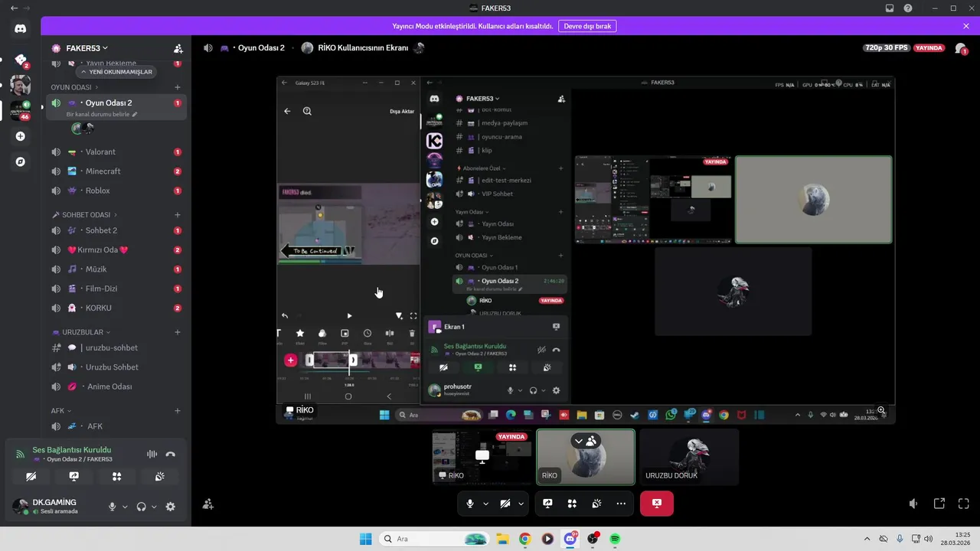Share screen from the bottom call bar
980x551 pixels.
[x=547, y=504]
